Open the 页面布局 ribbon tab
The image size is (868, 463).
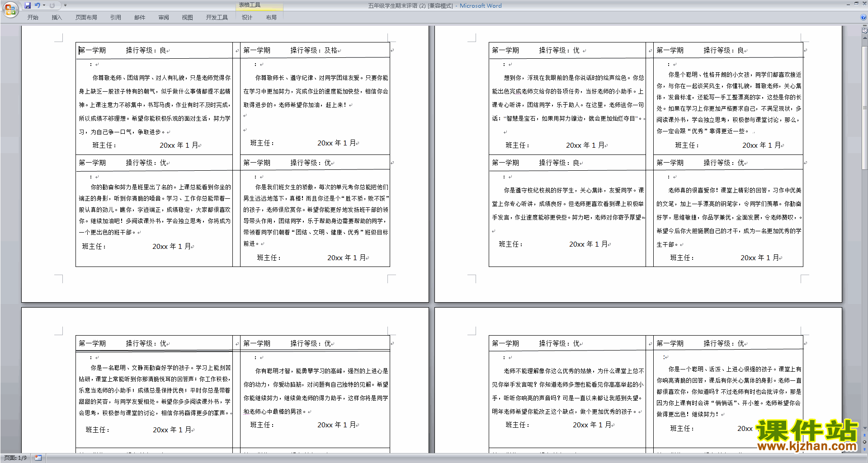pyautogui.click(x=86, y=18)
